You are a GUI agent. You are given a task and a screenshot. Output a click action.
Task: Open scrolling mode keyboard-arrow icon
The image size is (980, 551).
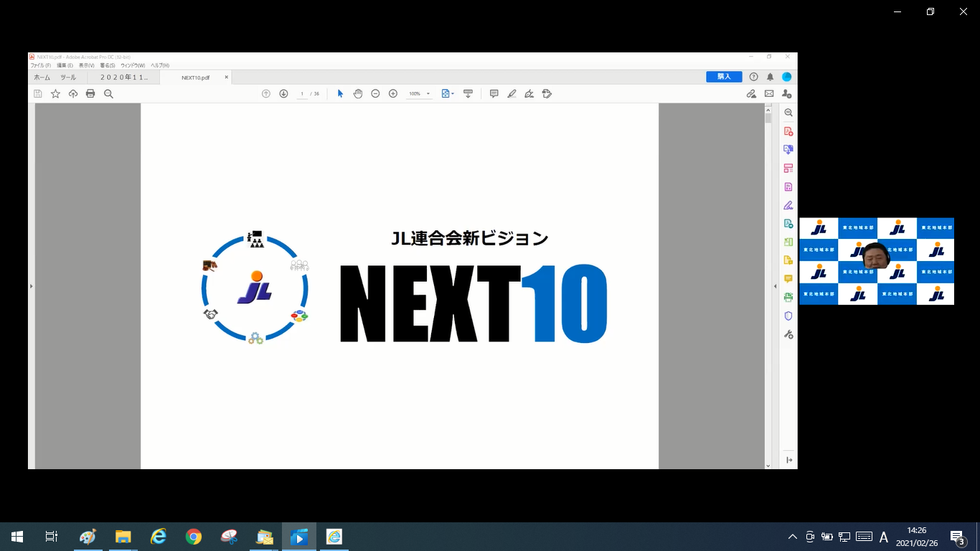point(468,94)
